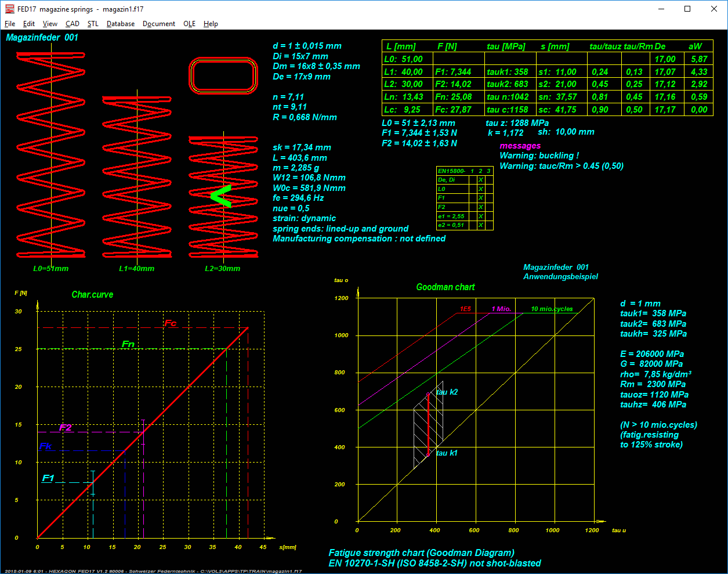
Task: Open the Database menu
Action: (x=121, y=24)
